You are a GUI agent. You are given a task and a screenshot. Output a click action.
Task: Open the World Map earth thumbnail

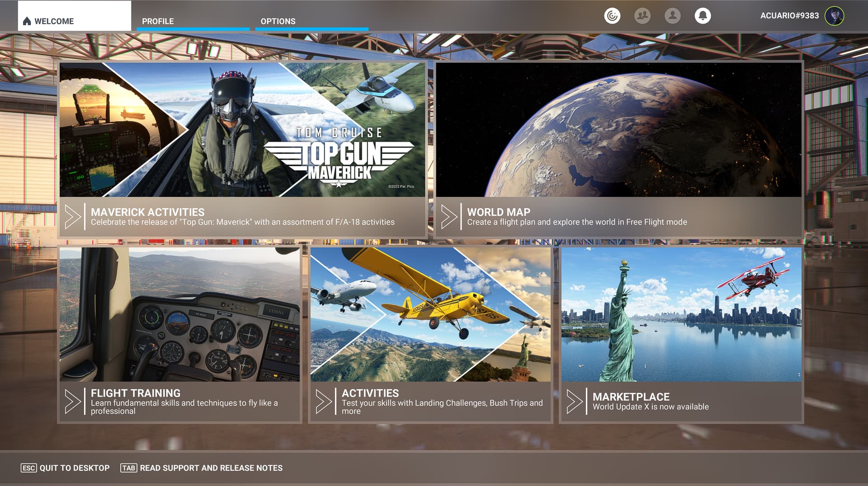(x=618, y=130)
